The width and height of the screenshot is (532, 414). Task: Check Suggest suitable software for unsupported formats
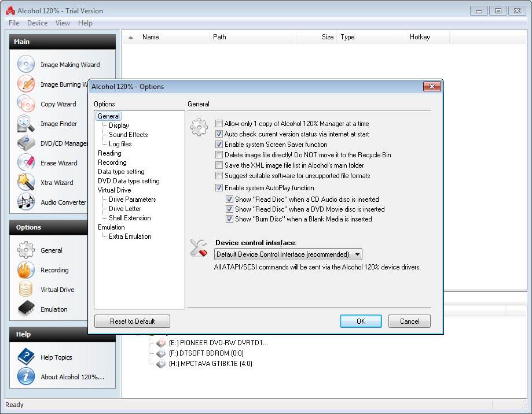tap(219, 176)
